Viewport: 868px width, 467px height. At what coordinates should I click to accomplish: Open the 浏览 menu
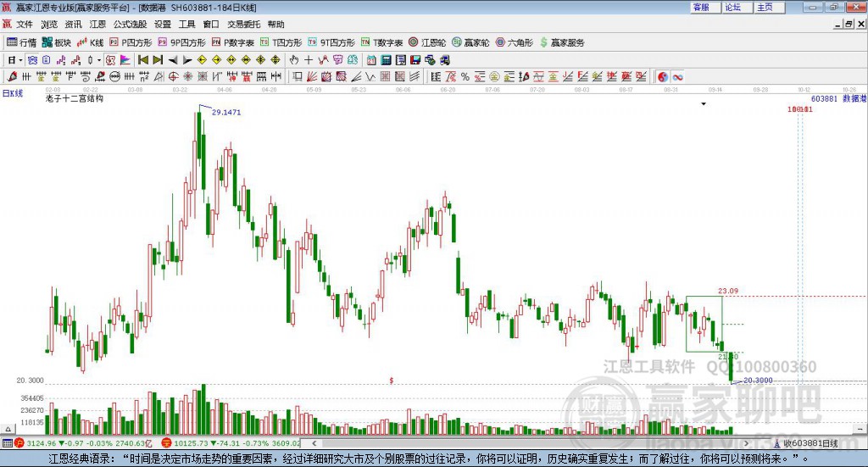tap(48, 25)
